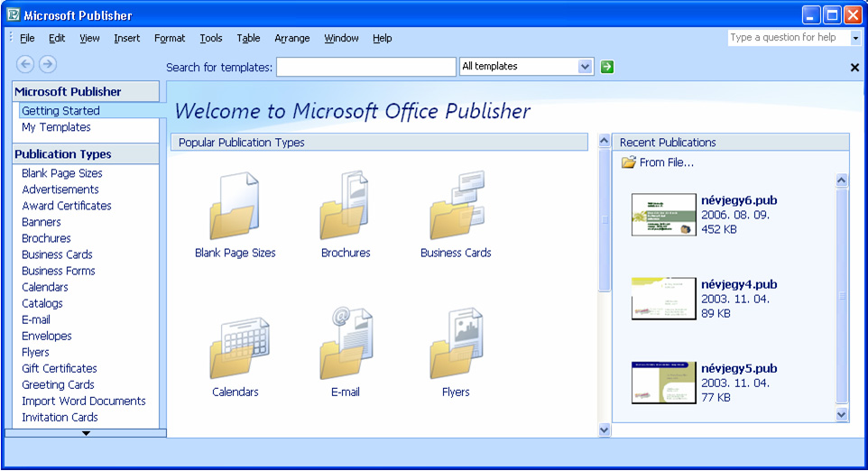Choose Invitation Cards in Publication Types
868x471 pixels.
tap(60, 418)
